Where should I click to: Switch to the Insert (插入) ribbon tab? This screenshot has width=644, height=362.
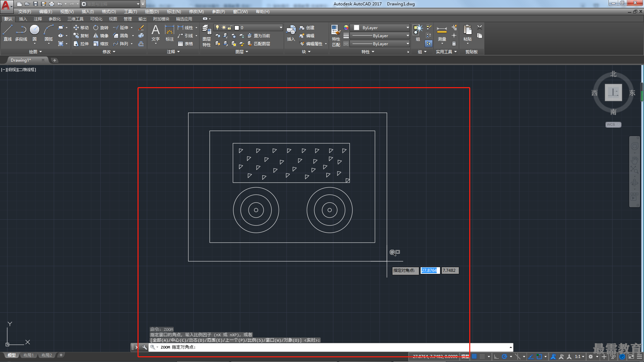[23, 19]
